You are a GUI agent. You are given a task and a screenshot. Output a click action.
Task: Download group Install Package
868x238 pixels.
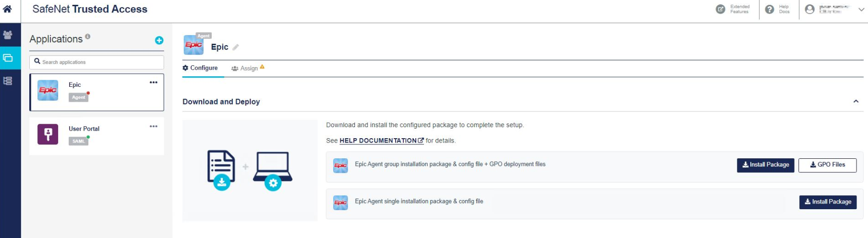tap(766, 165)
